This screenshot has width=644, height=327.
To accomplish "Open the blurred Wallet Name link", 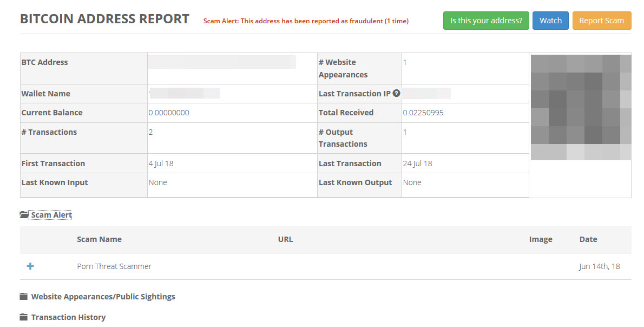I will point(184,93).
